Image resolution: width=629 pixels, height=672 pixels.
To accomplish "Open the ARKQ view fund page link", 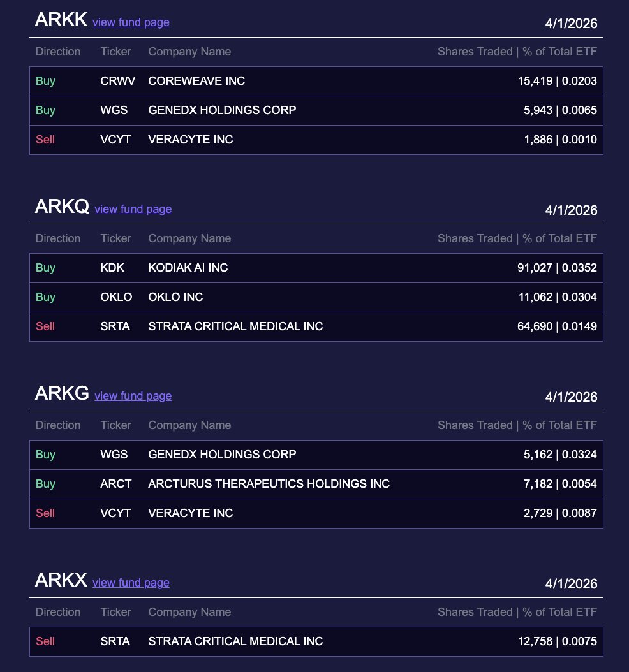I will coord(133,209).
